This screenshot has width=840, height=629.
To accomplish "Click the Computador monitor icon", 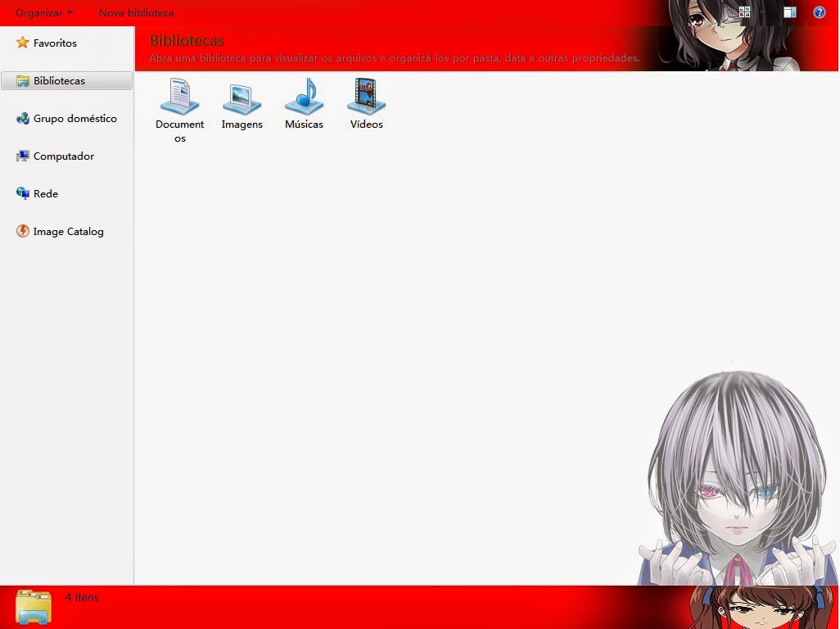I will click(22, 156).
